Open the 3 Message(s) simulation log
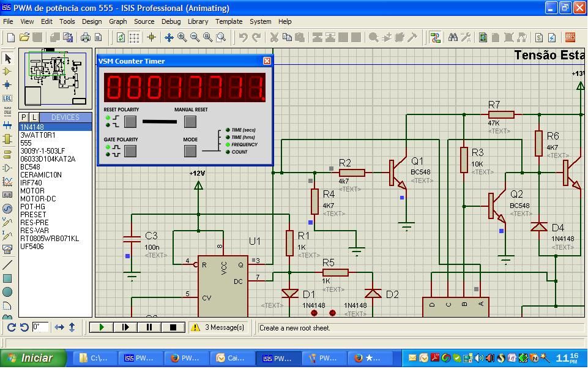This screenshot has height=369, width=588. click(x=218, y=327)
